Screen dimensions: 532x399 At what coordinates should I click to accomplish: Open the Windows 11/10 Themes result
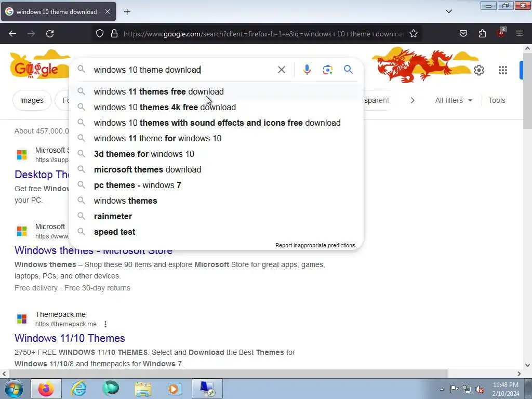(x=70, y=338)
